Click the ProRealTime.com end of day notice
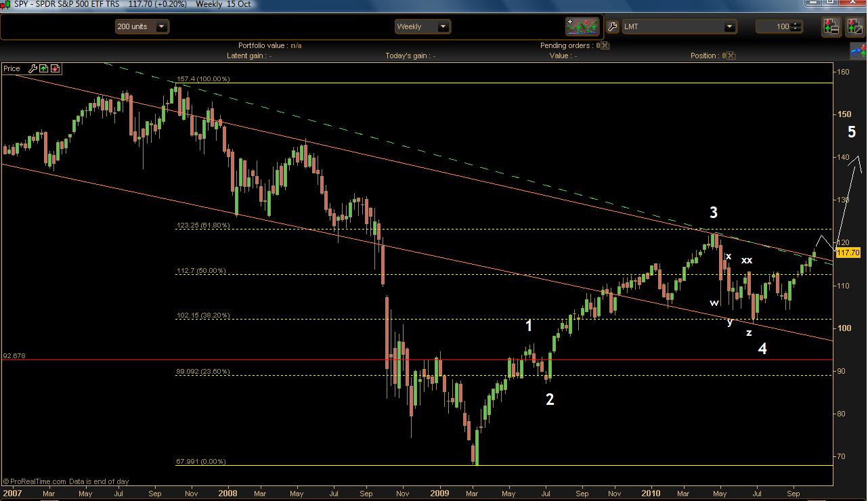868x501 pixels. click(66, 481)
